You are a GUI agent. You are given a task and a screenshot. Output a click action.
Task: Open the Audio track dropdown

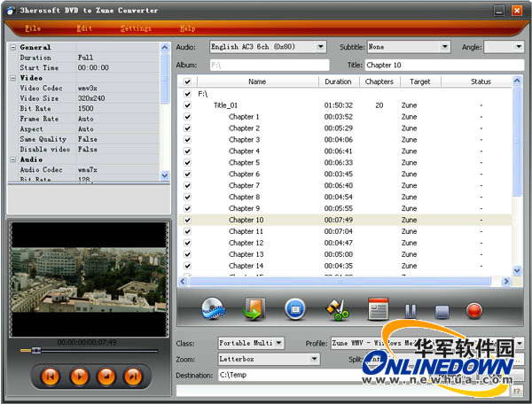[268, 47]
